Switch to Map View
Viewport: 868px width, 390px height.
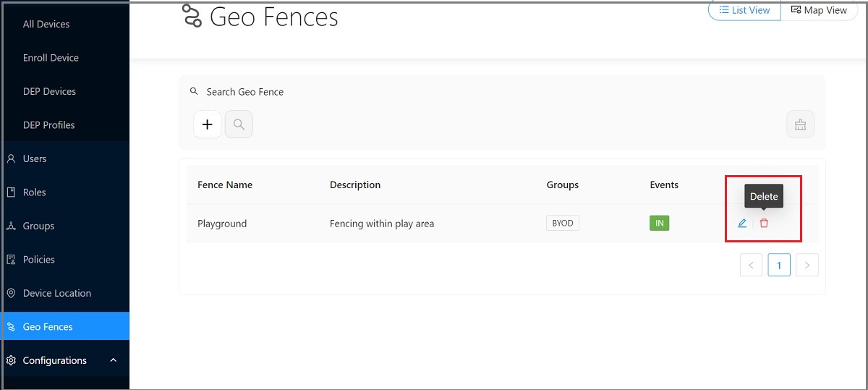tap(819, 10)
